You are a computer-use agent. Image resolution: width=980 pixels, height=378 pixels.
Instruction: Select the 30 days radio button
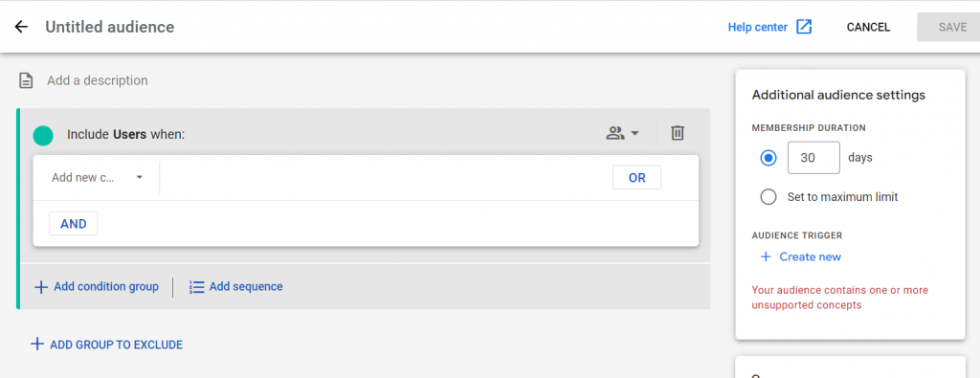coord(768,158)
